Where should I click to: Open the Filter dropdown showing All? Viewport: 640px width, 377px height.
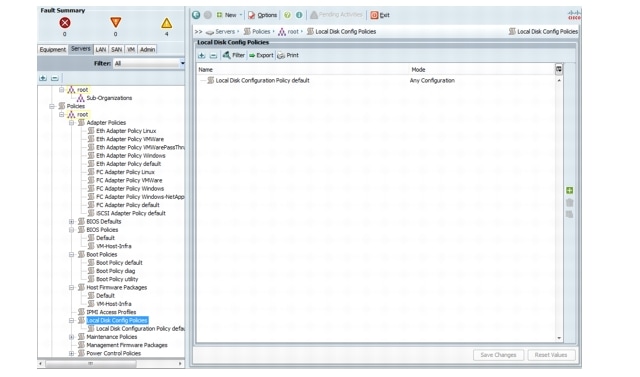point(149,63)
